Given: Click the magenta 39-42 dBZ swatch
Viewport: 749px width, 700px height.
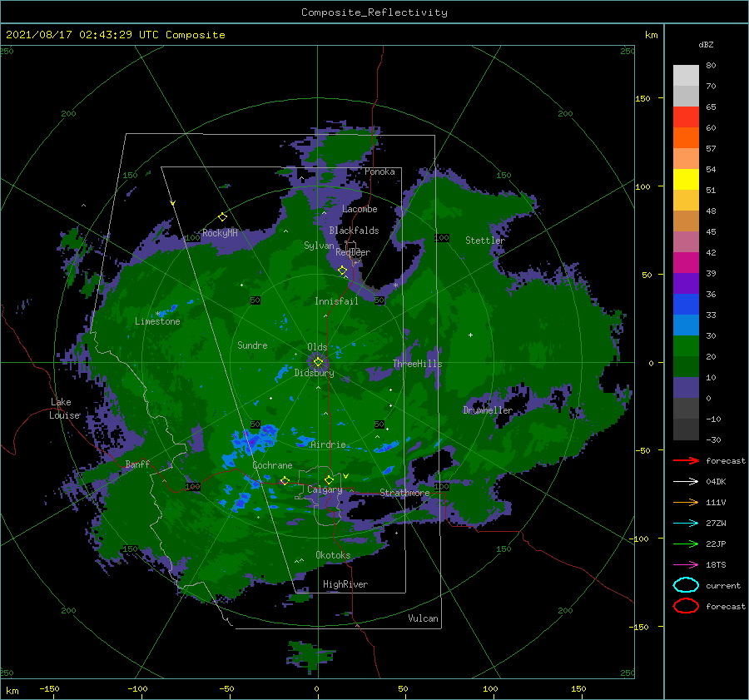Looking at the screenshot, I should 686,262.
